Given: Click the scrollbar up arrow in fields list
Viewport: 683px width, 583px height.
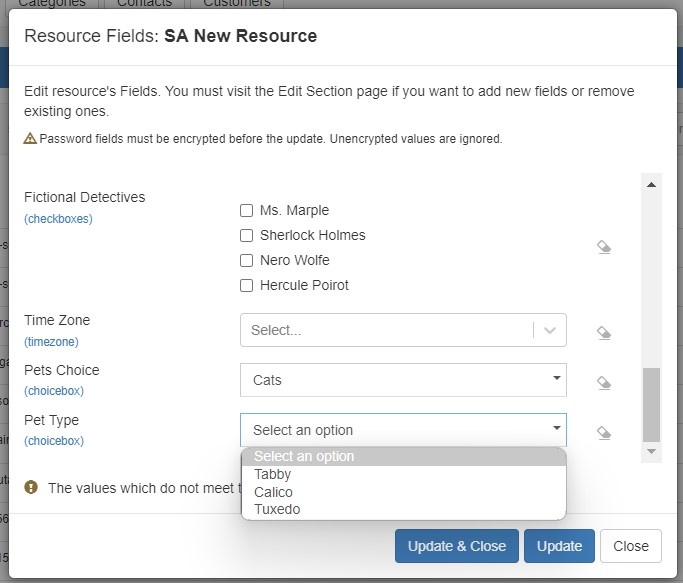Looking at the screenshot, I should point(652,185).
